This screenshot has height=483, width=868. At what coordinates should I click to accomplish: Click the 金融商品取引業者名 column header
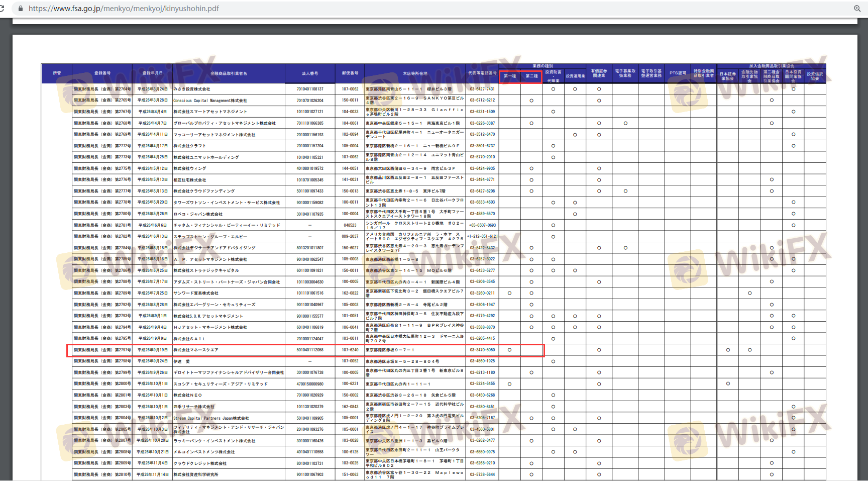pyautogui.click(x=229, y=73)
